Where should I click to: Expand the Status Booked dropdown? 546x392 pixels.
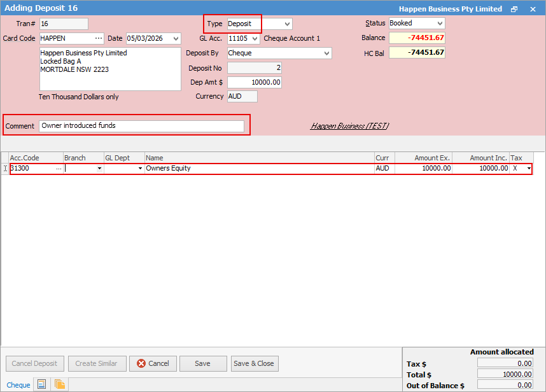click(x=440, y=24)
